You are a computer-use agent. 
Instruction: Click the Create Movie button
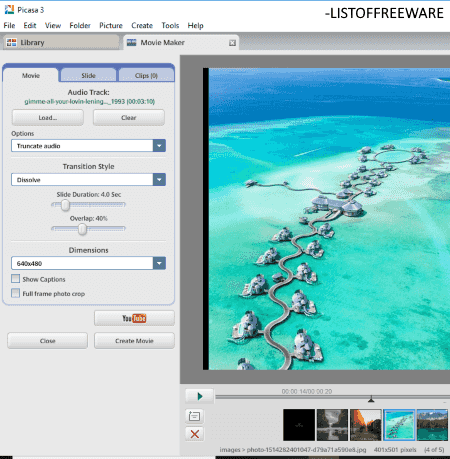pos(134,341)
